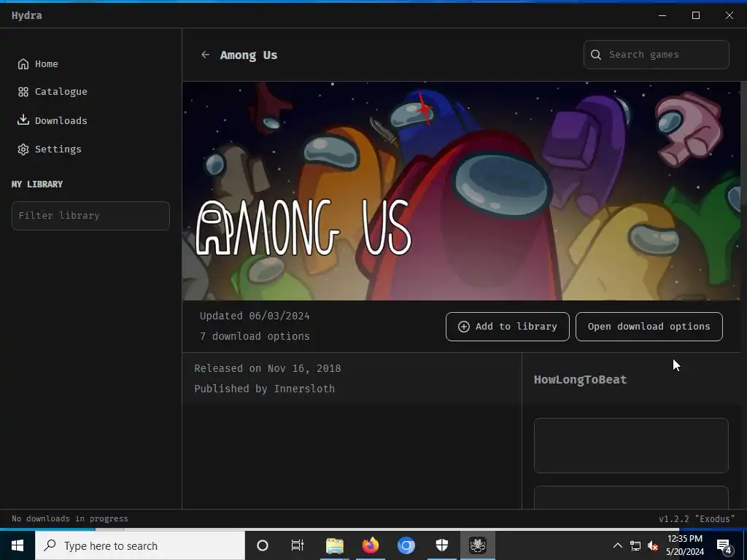Viewport: 747px width, 560px height.
Task: Open the Windows Start menu
Action: (x=18, y=545)
